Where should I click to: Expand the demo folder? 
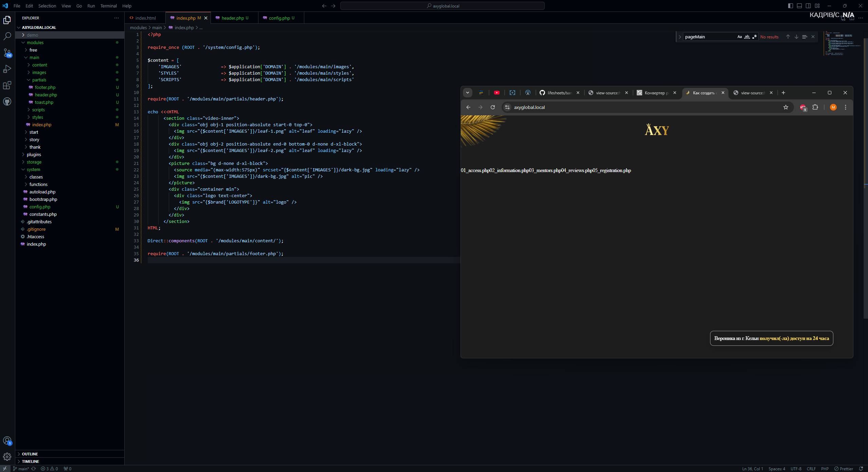32,35
